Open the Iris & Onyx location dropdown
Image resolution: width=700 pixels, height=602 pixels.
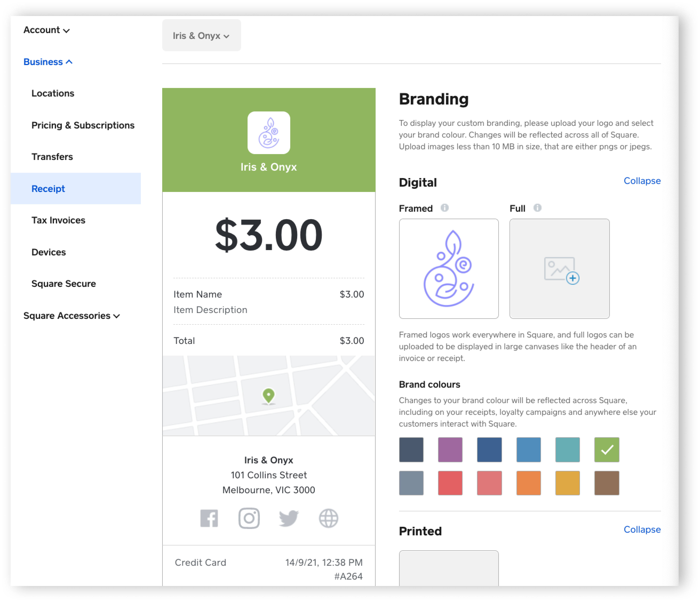pos(201,35)
